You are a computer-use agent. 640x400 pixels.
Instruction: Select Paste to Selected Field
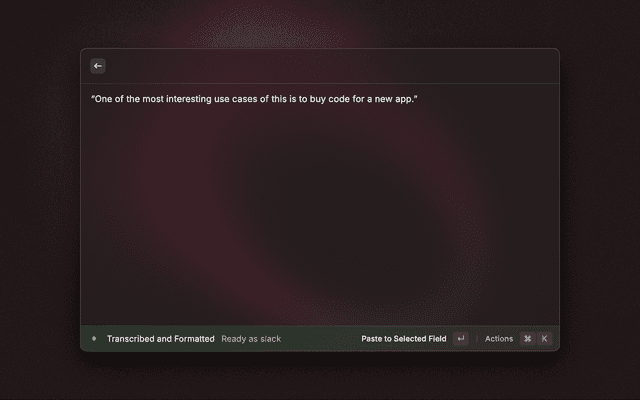404,339
